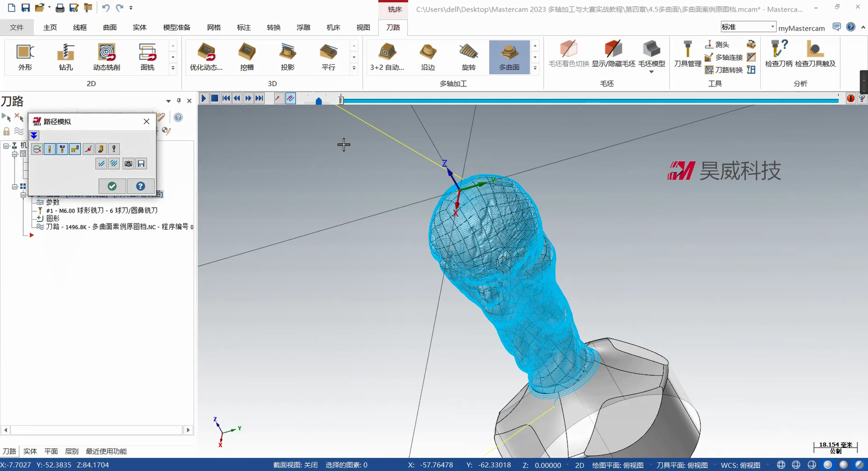Viewport: 868px width, 471px height.
Task: Confirm the 路径模拟 dialog with green check
Action: 112,186
